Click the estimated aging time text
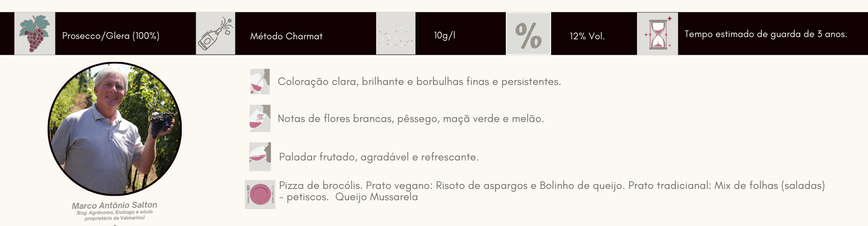Screen dimensions: 868x226 (765, 34)
